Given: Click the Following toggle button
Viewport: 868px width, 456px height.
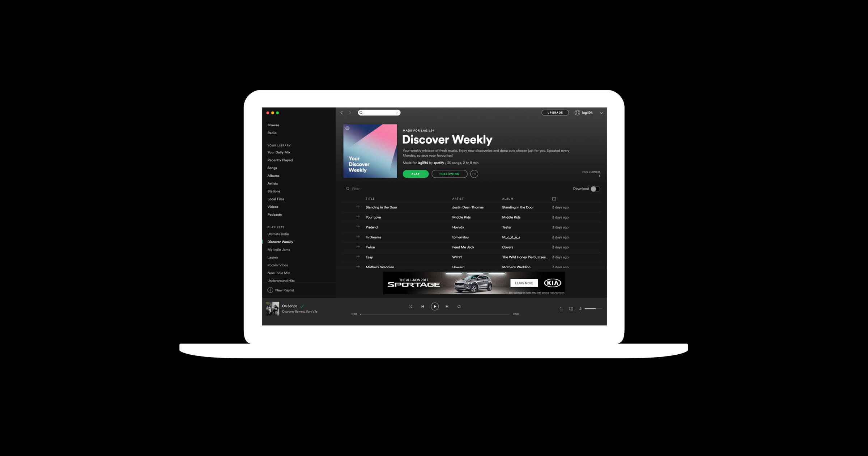Looking at the screenshot, I should [449, 173].
